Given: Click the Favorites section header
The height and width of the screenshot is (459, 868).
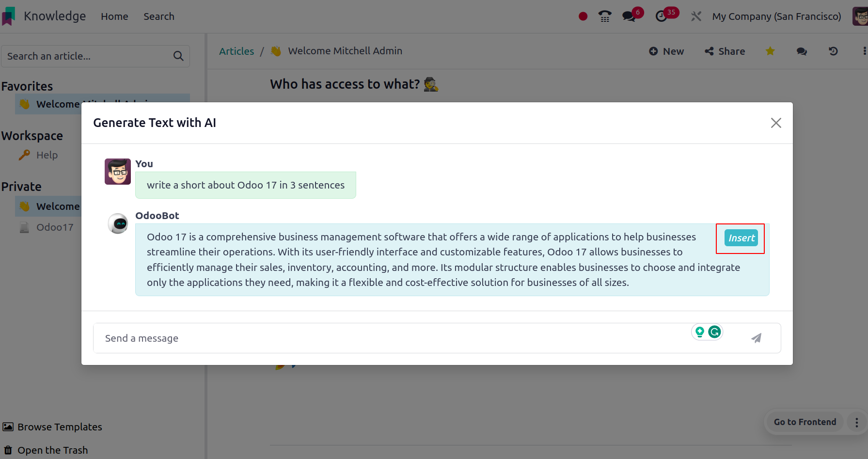Looking at the screenshot, I should 27,86.
